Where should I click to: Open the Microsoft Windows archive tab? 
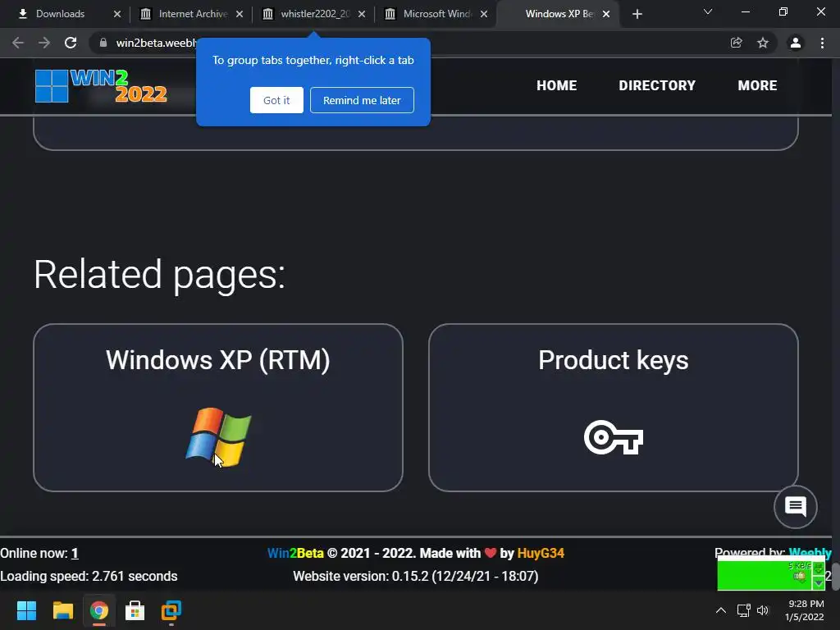tap(436, 14)
